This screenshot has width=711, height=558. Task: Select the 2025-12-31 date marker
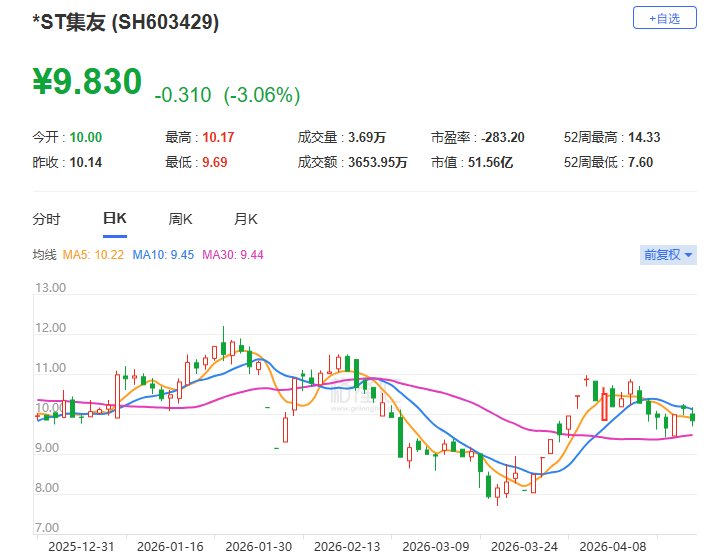[x=81, y=547]
